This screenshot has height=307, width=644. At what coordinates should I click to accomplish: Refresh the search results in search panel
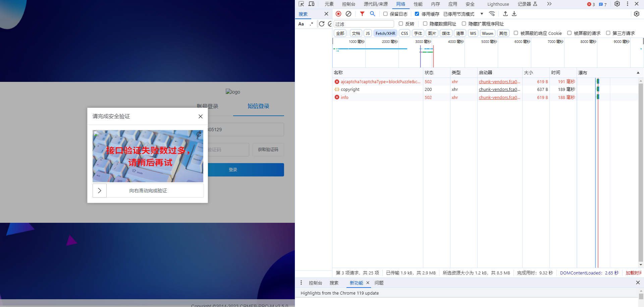click(x=322, y=24)
